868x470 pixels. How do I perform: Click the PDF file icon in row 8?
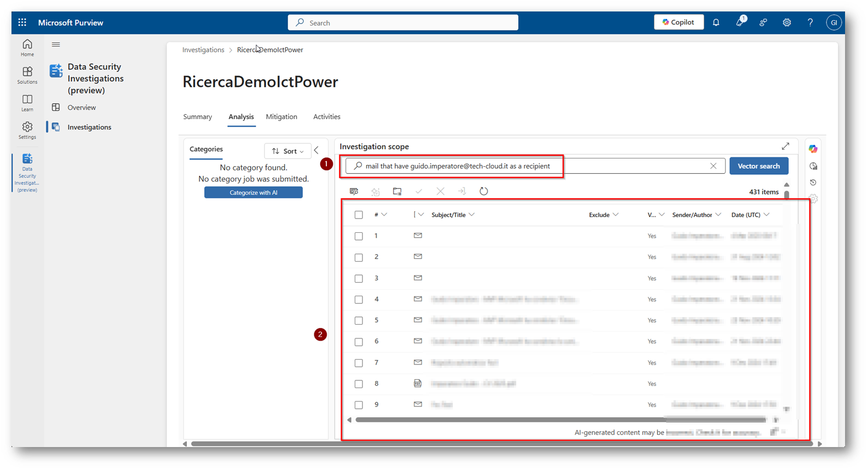pyautogui.click(x=418, y=384)
